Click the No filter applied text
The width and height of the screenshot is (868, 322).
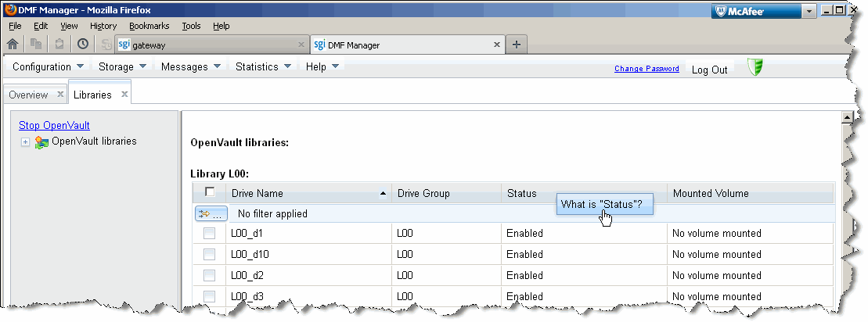[x=272, y=213]
